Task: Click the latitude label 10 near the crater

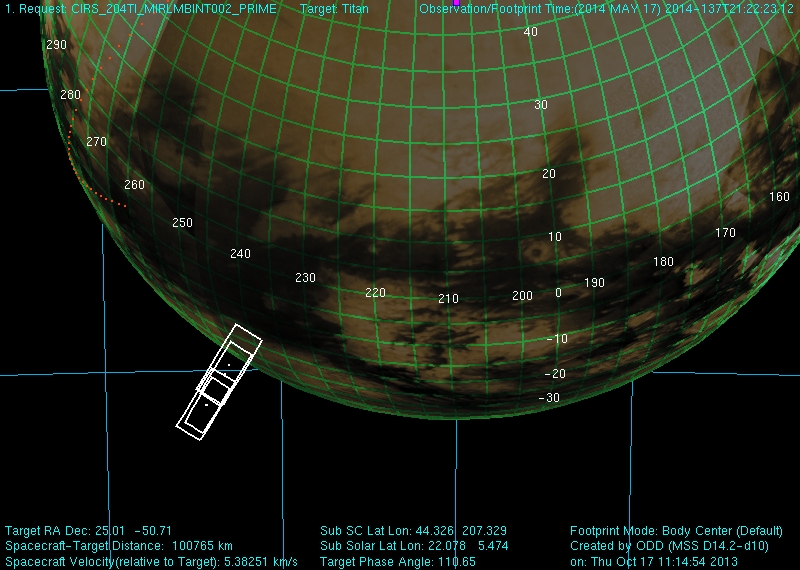Action: click(555, 237)
